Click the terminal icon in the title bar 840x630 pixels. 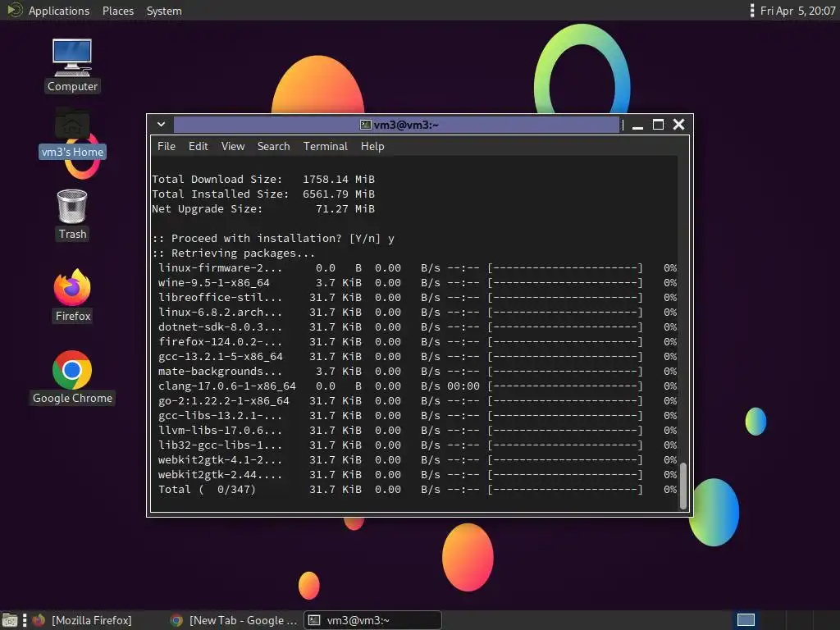click(365, 125)
